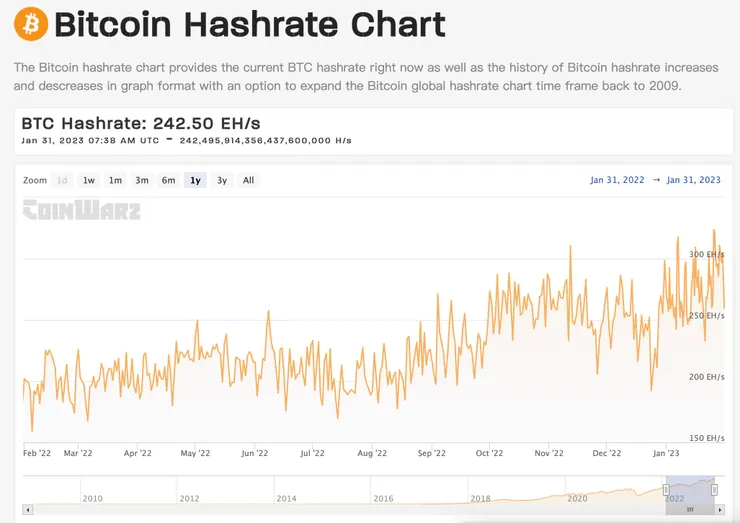Click the Bitcoin logo icon
The width and height of the screenshot is (740, 523).
(x=31, y=24)
